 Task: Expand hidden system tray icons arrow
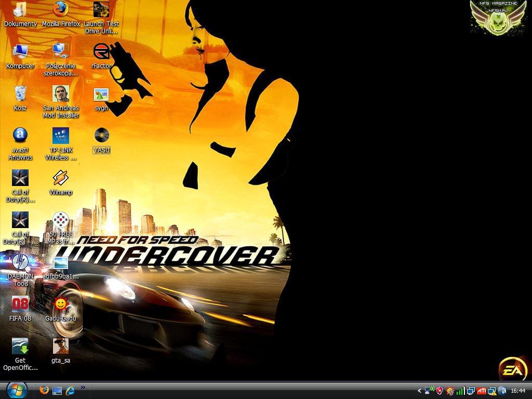[420, 391]
